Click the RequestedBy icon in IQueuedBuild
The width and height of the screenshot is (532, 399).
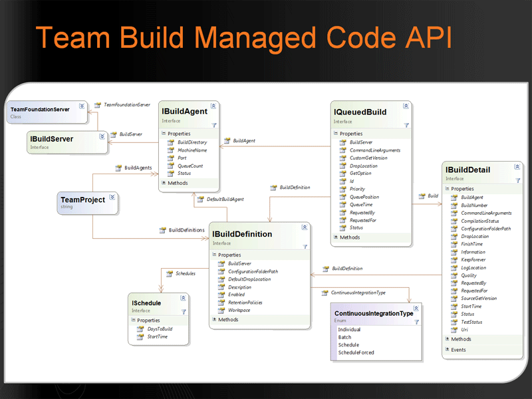click(342, 212)
